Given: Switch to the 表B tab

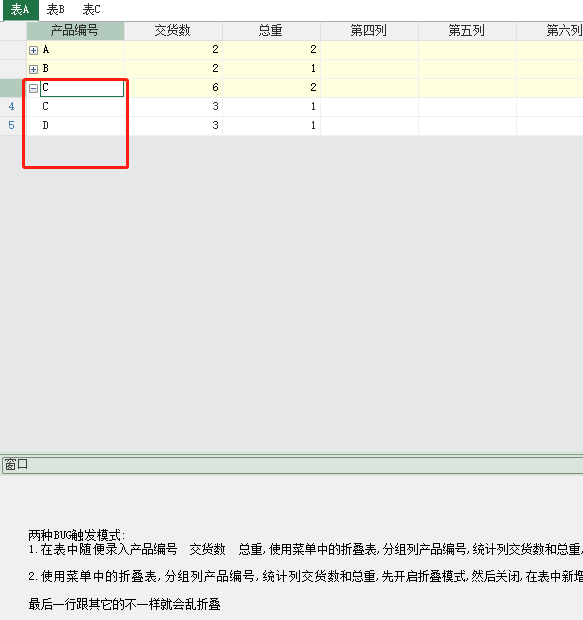Looking at the screenshot, I should click(x=55, y=9).
